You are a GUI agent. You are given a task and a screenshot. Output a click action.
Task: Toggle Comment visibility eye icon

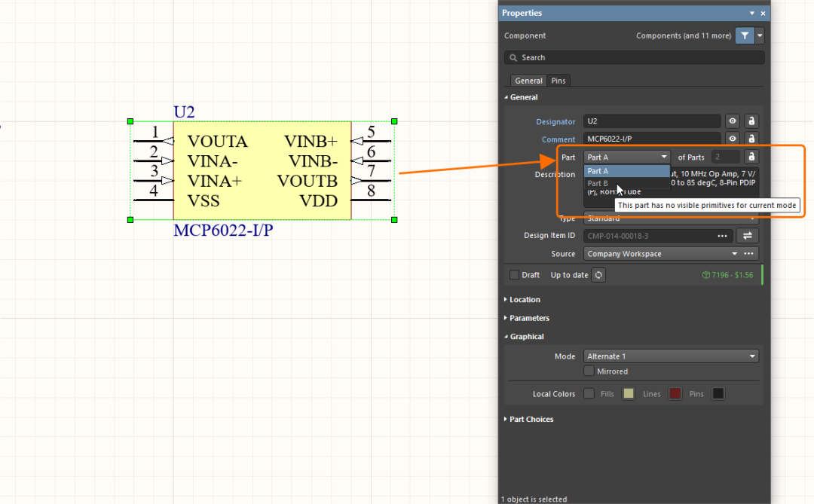pos(733,139)
